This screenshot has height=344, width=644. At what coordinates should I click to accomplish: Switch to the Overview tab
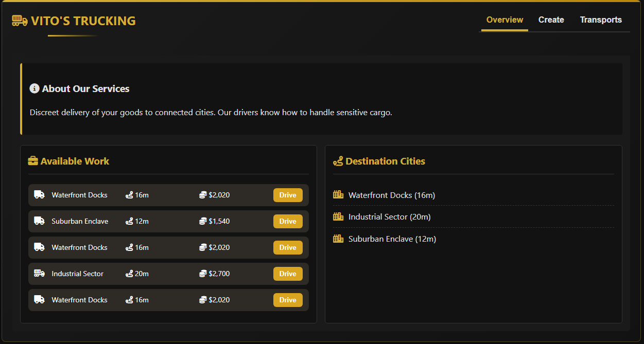tap(504, 20)
